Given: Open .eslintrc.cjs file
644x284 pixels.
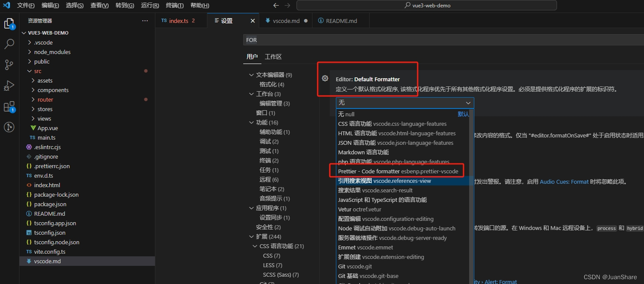Looking at the screenshot, I should 47,147.
